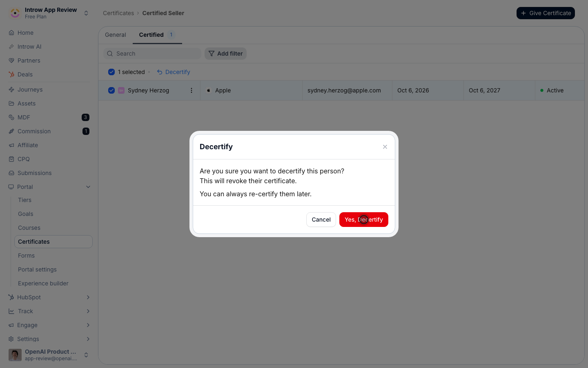
Task: Expand the Engage section arrow
Action: [88, 325]
